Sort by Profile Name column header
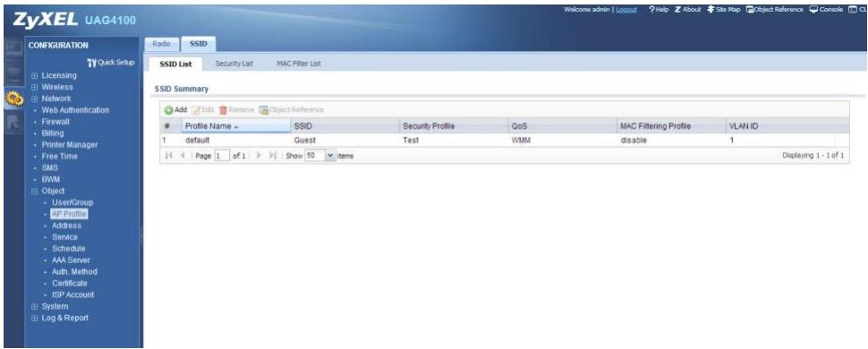 tap(236, 126)
